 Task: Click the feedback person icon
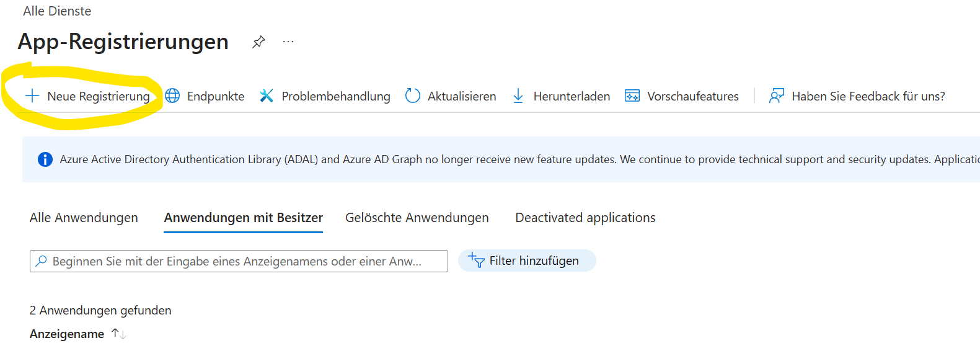[776, 96]
